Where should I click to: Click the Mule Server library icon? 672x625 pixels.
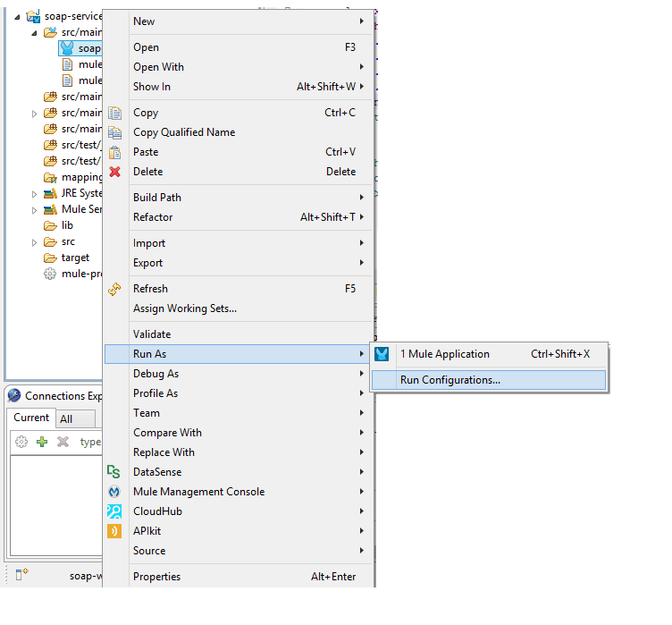pyautogui.click(x=50, y=210)
